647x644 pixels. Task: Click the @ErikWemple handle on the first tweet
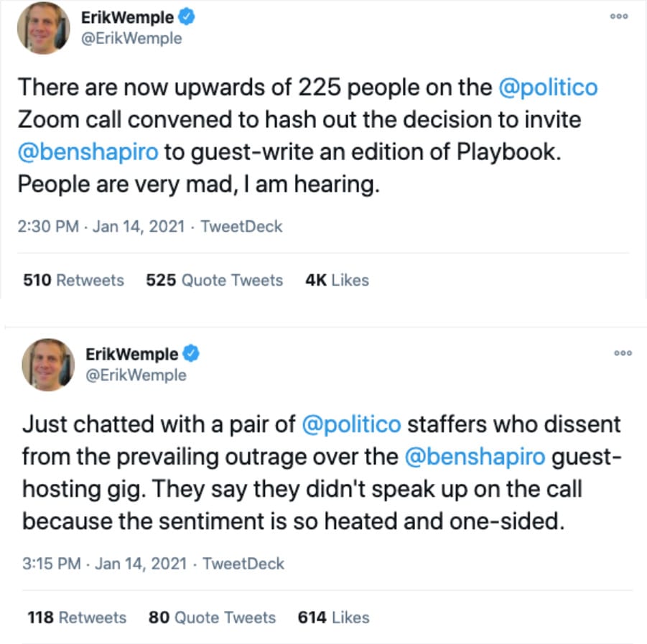coord(132,39)
